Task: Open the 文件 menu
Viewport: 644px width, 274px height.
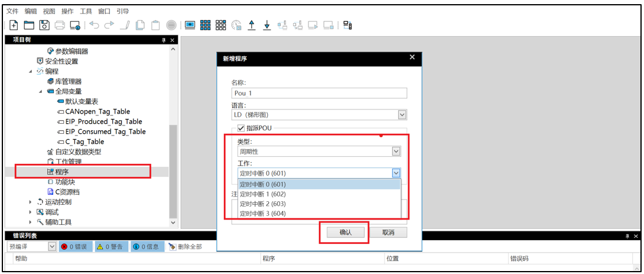Action: tap(12, 11)
